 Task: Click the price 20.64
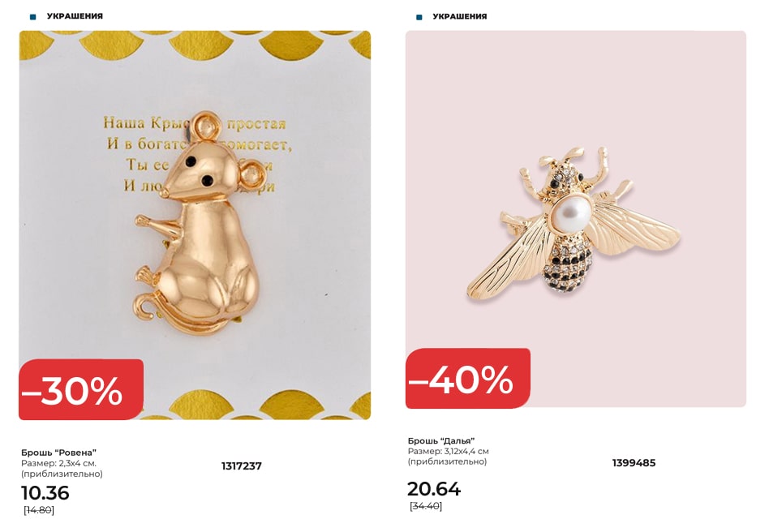tap(434, 489)
